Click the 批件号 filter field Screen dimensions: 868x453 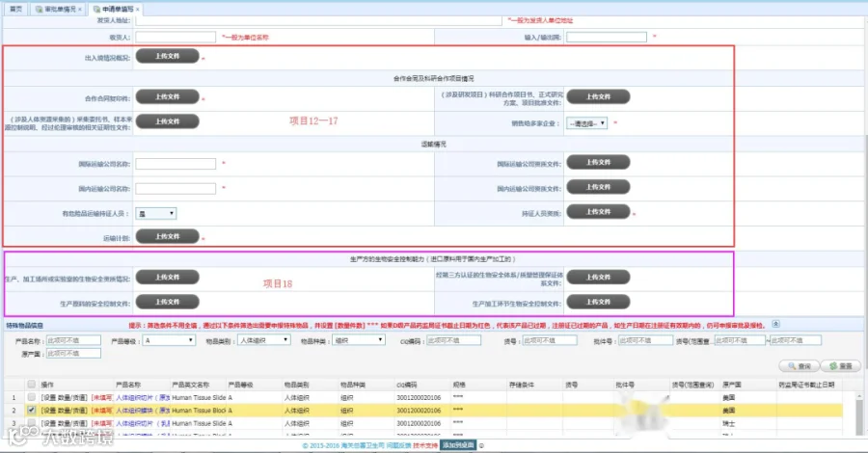[645, 340]
